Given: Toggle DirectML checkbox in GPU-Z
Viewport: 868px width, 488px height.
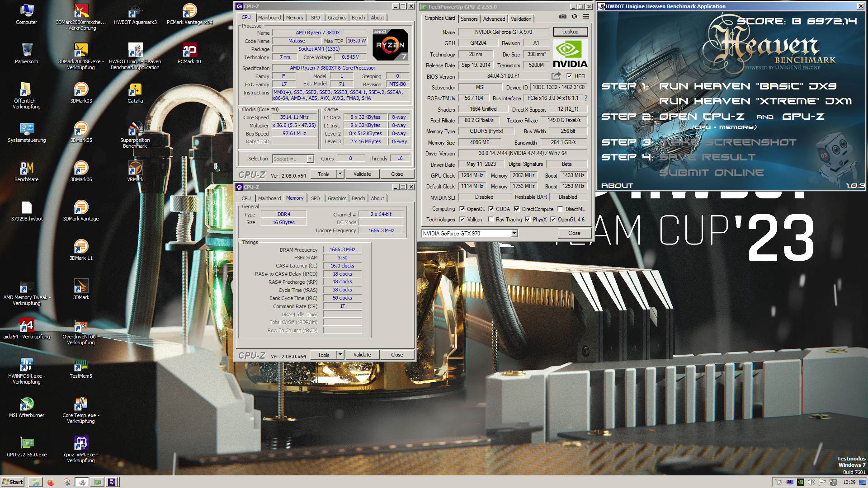Looking at the screenshot, I should [x=560, y=209].
